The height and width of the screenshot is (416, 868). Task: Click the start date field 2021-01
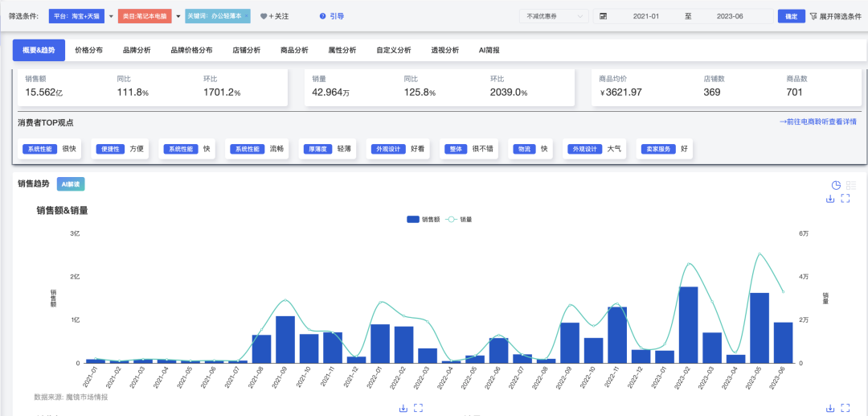coord(646,17)
